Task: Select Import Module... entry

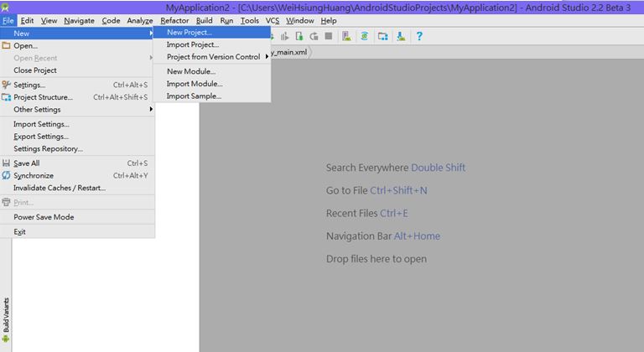Action: pyautogui.click(x=212, y=83)
